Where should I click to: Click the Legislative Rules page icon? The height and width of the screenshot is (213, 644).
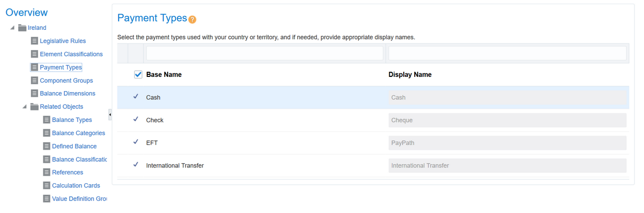click(x=34, y=41)
